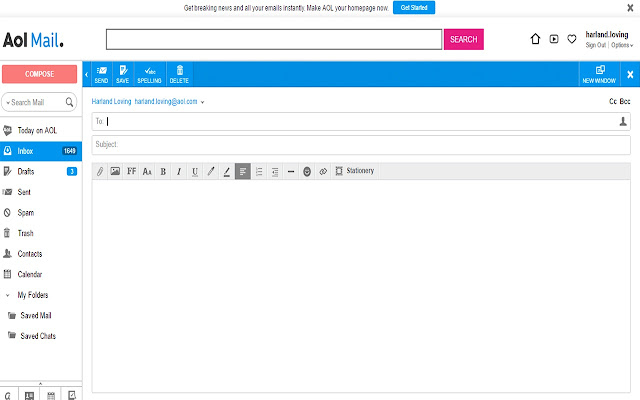Click Get Started in the banner
Viewport: 640px width, 400px height.
[414, 7]
